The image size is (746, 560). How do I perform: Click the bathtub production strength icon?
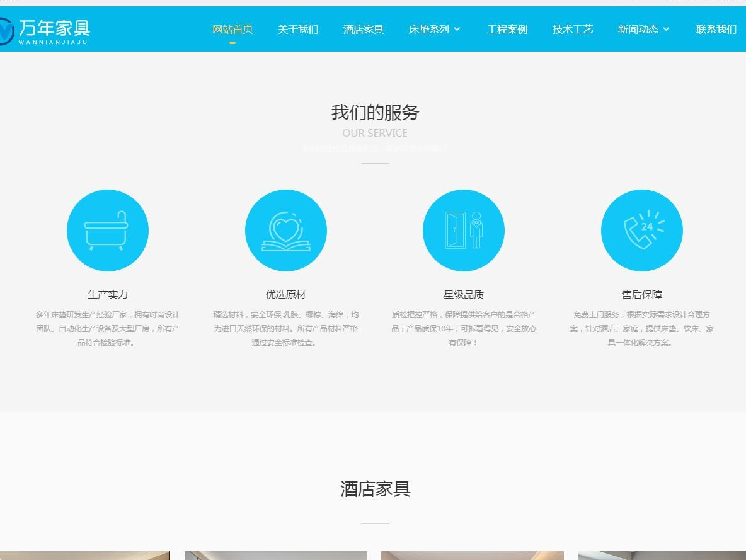pos(108,231)
